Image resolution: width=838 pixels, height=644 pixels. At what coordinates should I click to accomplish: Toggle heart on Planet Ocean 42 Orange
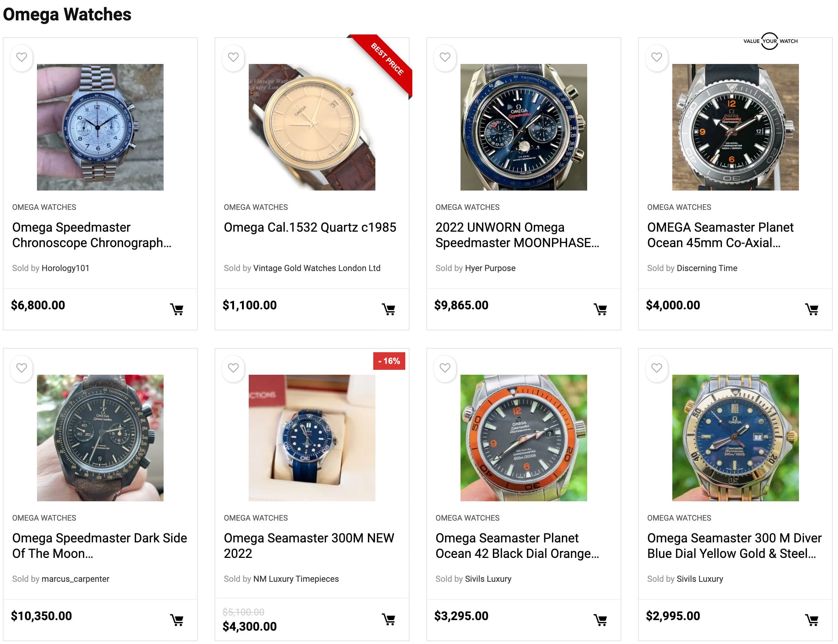pyautogui.click(x=445, y=368)
